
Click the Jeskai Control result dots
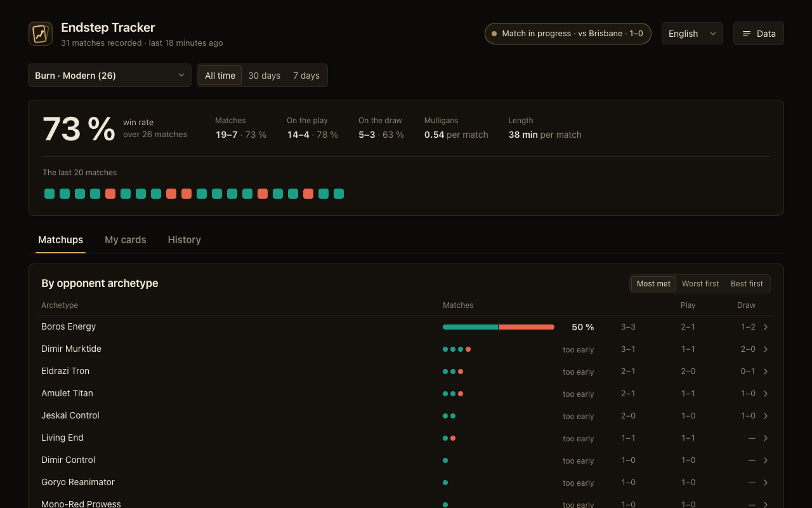tap(449, 416)
